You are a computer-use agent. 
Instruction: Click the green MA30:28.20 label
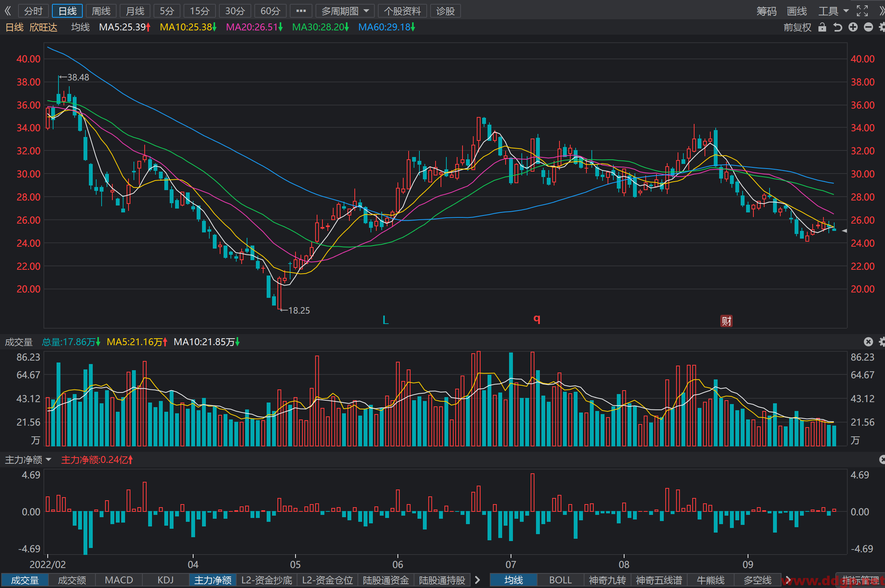[321, 27]
